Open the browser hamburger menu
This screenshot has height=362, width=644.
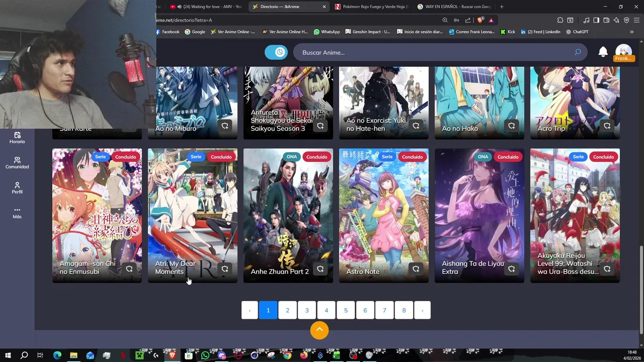636,20
